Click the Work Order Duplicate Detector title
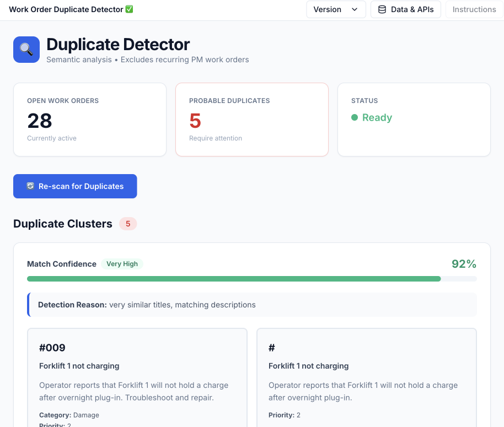This screenshot has width=504, height=427. [66, 9]
